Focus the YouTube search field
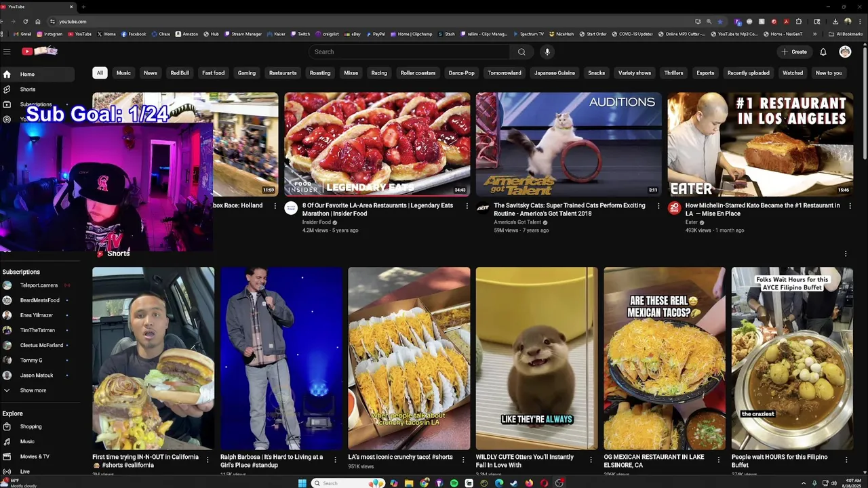Screen dimensions: 868x488 point(410,52)
